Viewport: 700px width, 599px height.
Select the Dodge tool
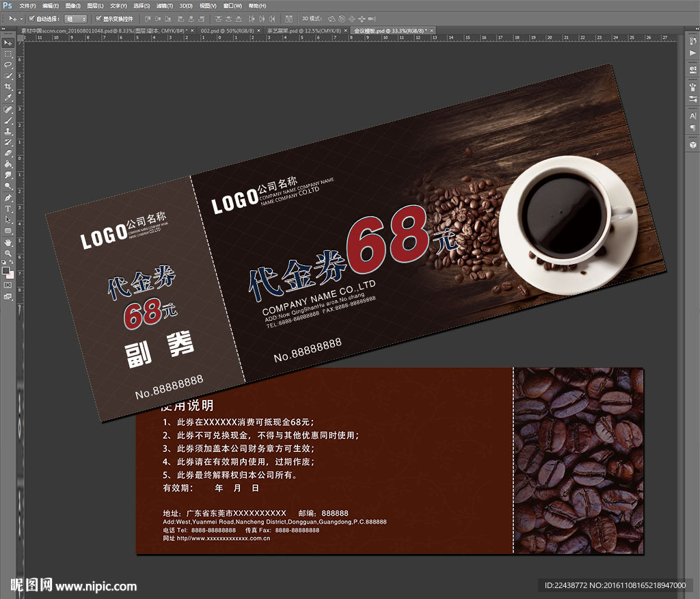pos(8,186)
